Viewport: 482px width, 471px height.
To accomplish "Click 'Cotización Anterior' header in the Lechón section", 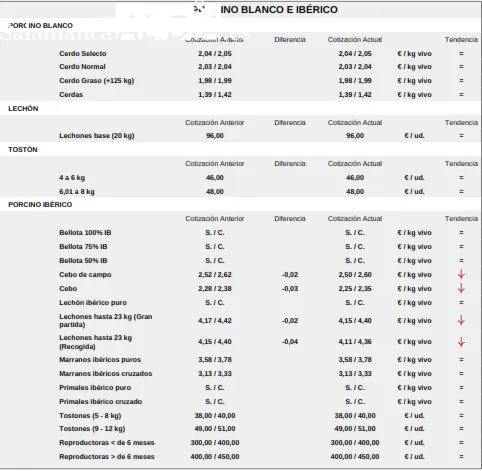I will (x=215, y=123).
